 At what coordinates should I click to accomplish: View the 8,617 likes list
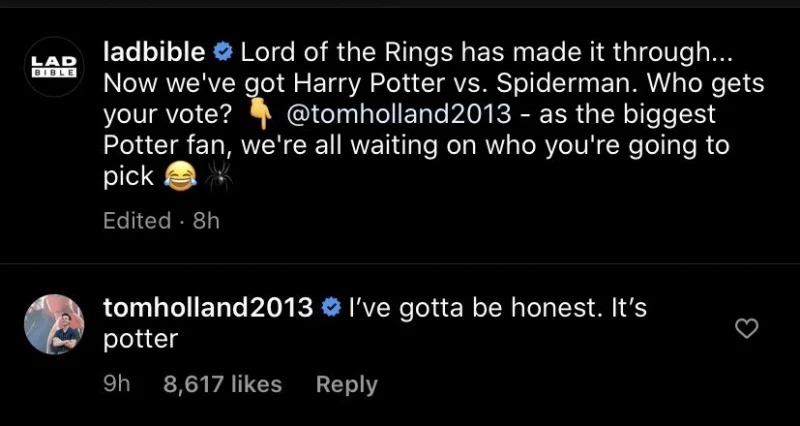pyautogui.click(x=222, y=384)
